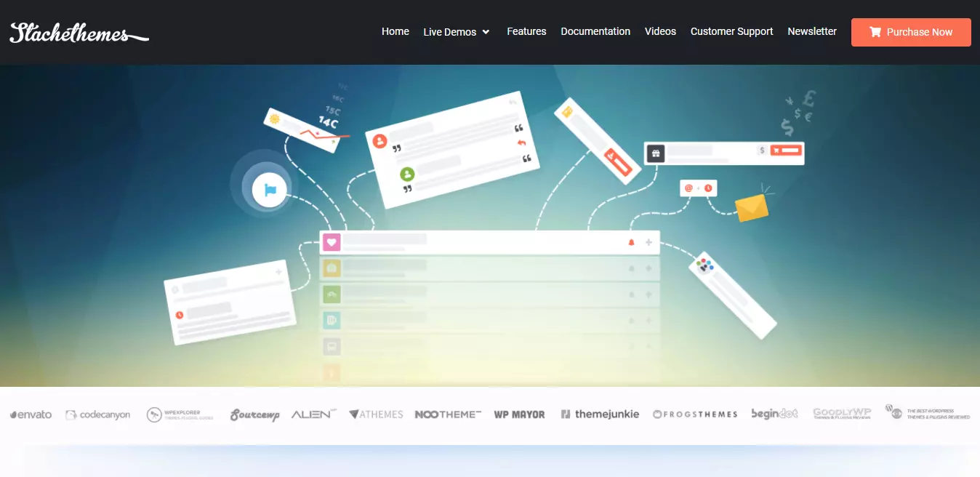980x477 pixels.
Task: Click the NooTheme logo
Action: click(448, 414)
